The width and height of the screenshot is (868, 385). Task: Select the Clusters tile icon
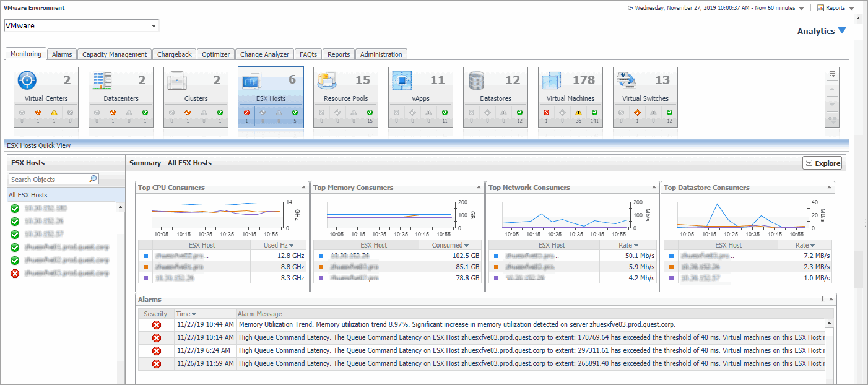(178, 80)
